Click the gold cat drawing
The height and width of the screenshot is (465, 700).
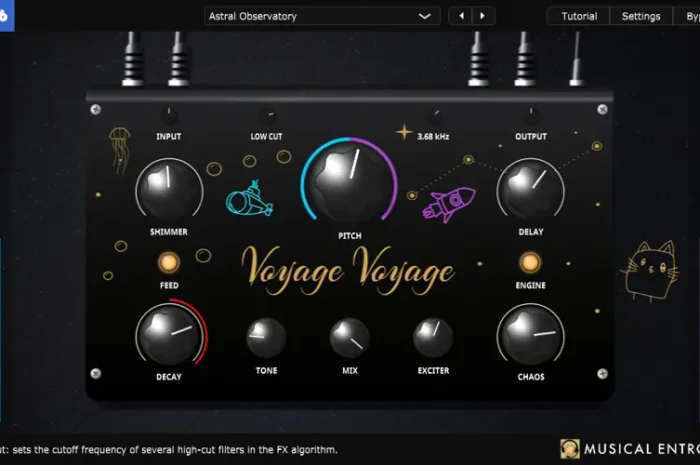pyautogui.click(x=650, y=271)
